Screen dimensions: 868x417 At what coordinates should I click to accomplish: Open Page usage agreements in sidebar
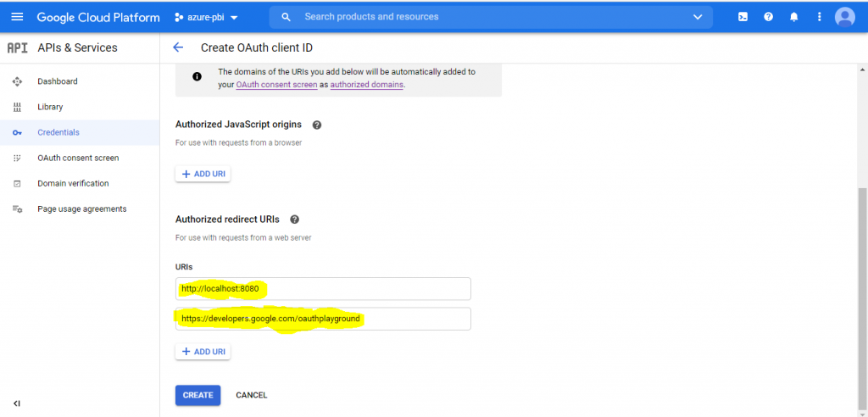point(80,208)
